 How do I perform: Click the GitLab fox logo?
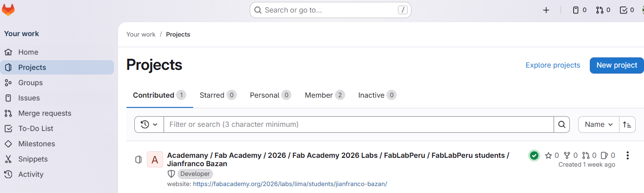tap(8, 10)
